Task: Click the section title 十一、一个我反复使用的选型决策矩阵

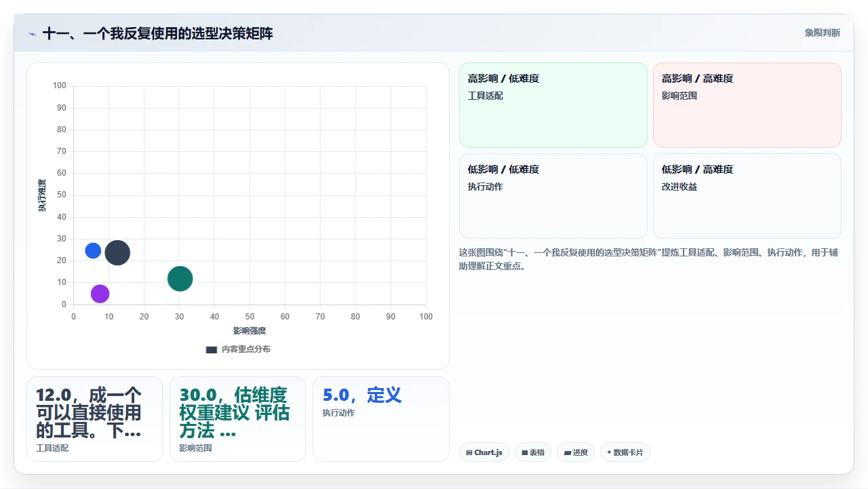Action: click(x=157, y=33)
